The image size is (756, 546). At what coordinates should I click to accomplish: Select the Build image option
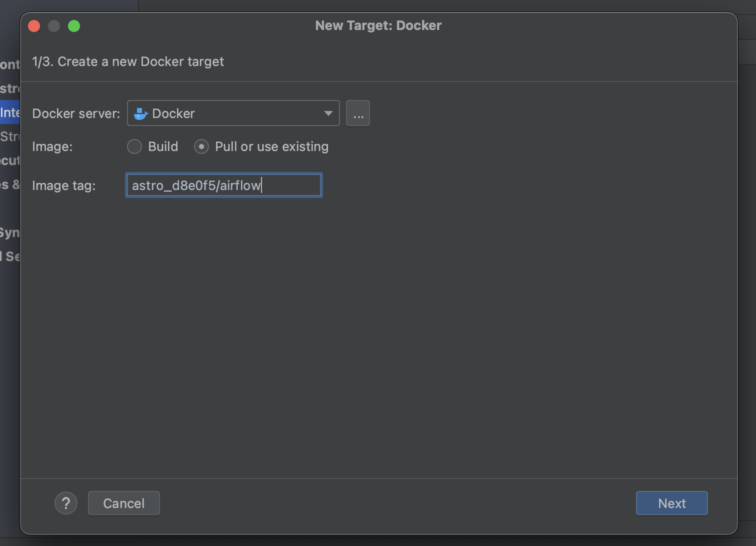pos(134,146)
